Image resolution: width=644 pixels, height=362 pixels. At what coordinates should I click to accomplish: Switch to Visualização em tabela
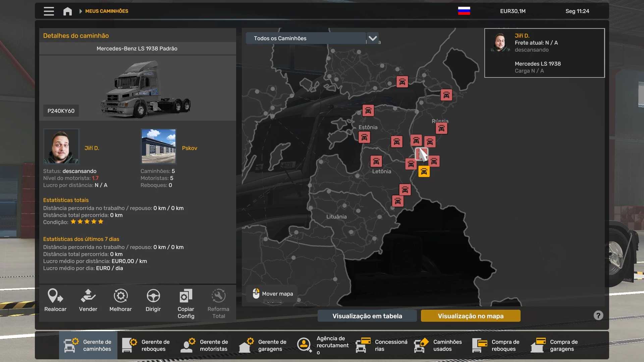[367, 316]
